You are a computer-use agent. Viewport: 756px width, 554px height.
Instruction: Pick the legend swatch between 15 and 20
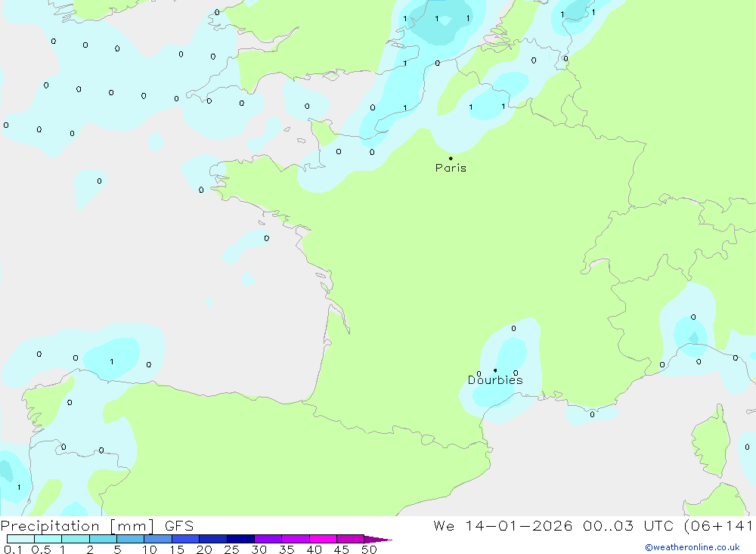186,539
